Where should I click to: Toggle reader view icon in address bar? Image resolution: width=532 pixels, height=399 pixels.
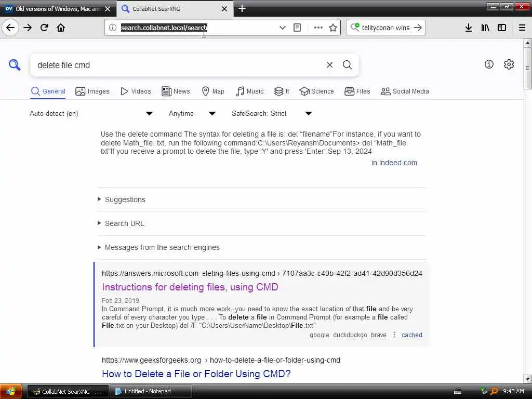point(297,28)
